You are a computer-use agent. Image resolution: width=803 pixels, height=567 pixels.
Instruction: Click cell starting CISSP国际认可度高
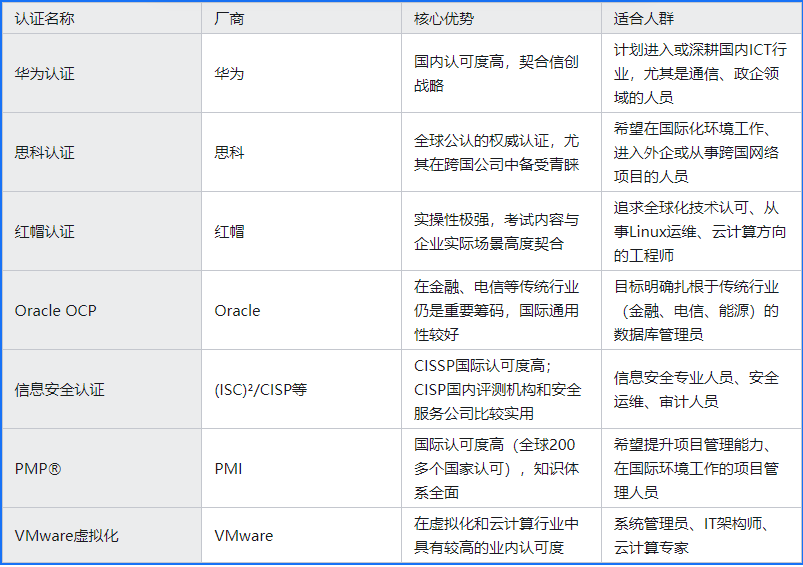click(501, 389)
